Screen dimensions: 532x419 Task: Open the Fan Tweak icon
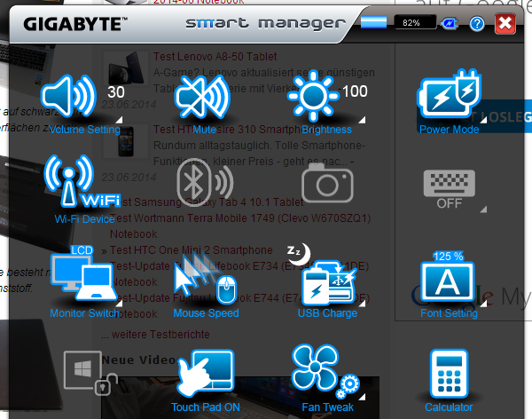pos(325,372)
